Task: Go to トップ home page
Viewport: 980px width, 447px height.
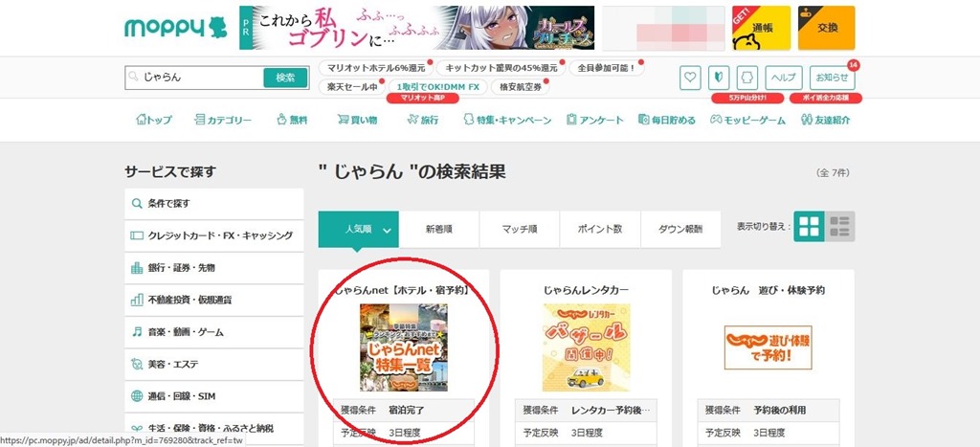Action: coord(154,120)
